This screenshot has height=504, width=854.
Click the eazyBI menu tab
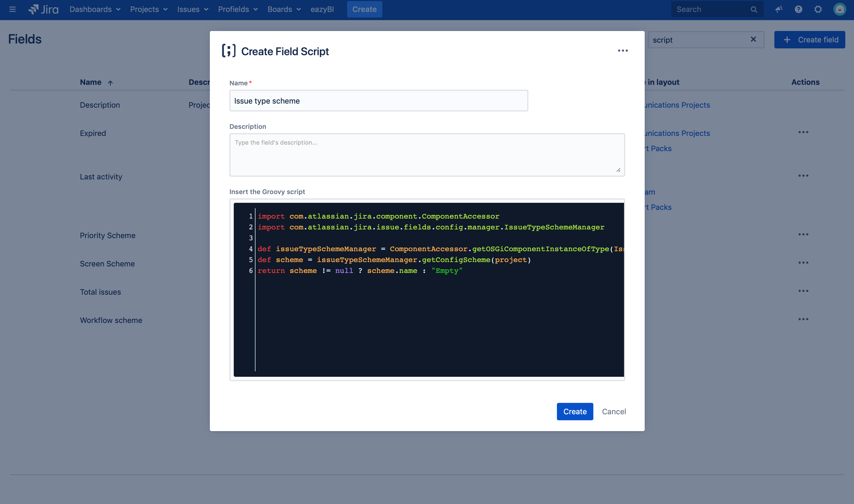[323, 9]
